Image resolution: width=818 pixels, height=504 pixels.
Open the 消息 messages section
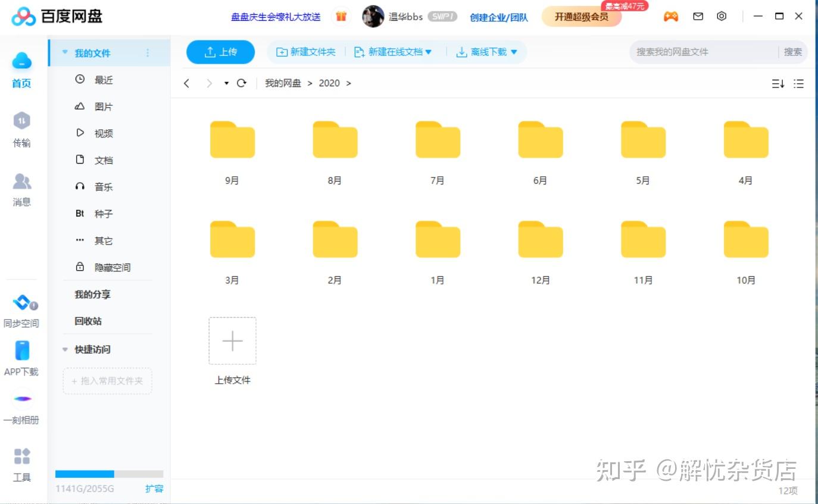pos(21,189)
